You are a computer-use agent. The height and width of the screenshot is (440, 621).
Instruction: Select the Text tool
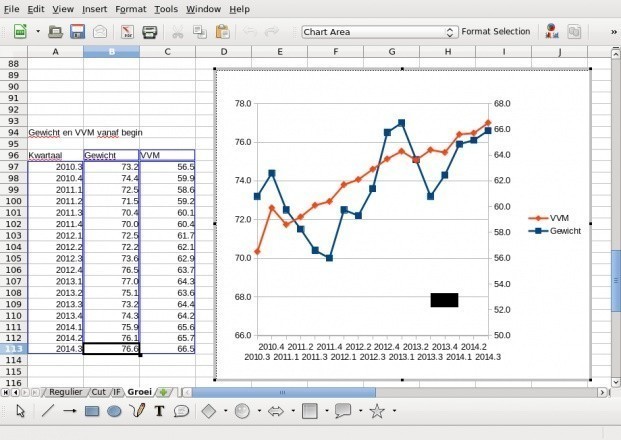click(159, 410)
